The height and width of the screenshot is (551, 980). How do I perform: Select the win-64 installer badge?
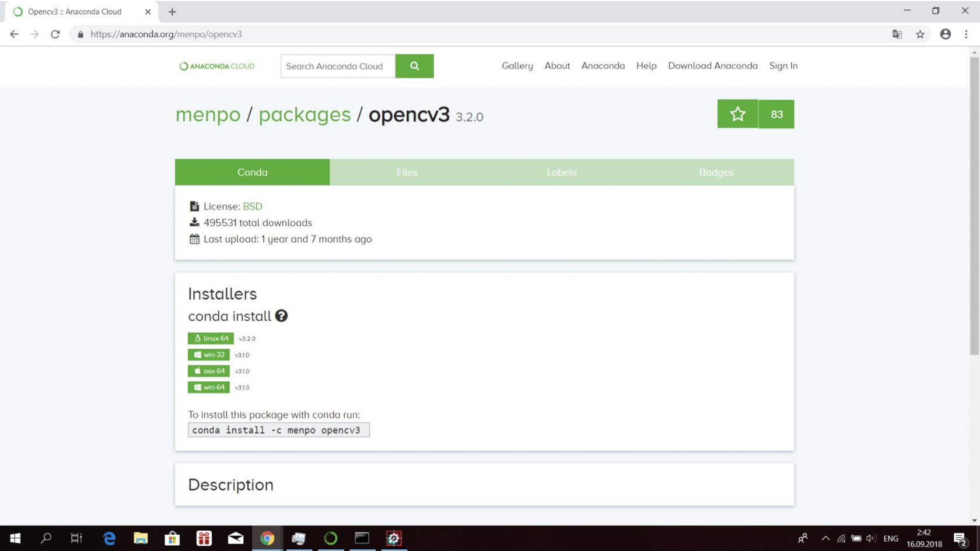point(208,387)
